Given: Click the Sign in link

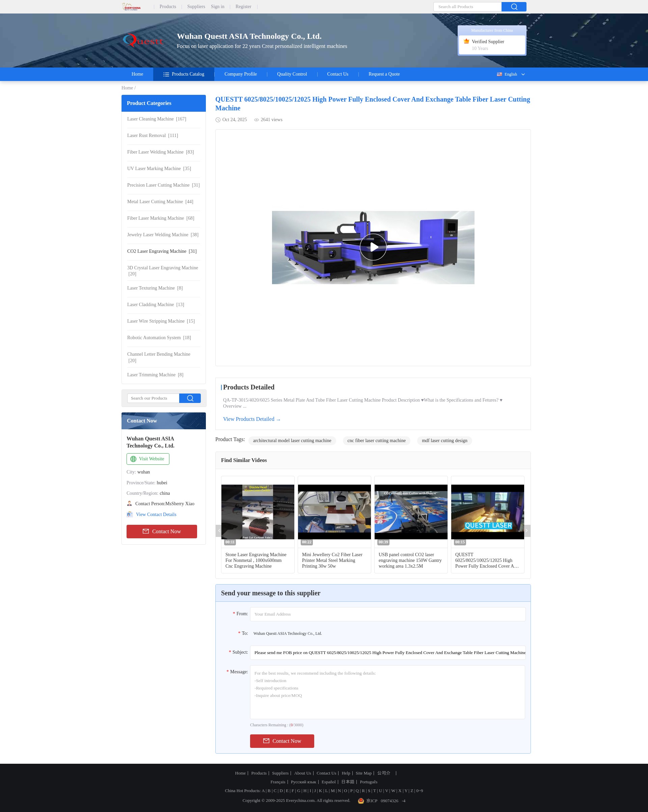Looking at the screenshot, I should [217, 7].
